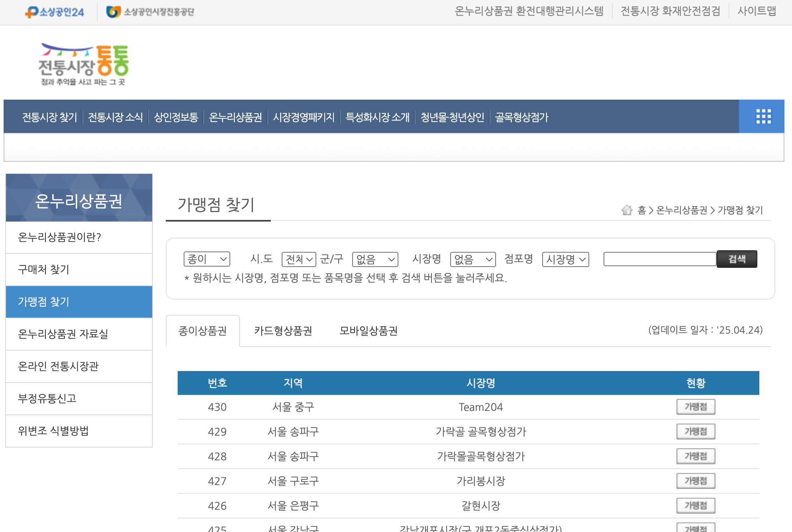Switch to the 모바일상품권 tab
The height and width of the screenshot is (532, 792).
click(x=369, y=331)
